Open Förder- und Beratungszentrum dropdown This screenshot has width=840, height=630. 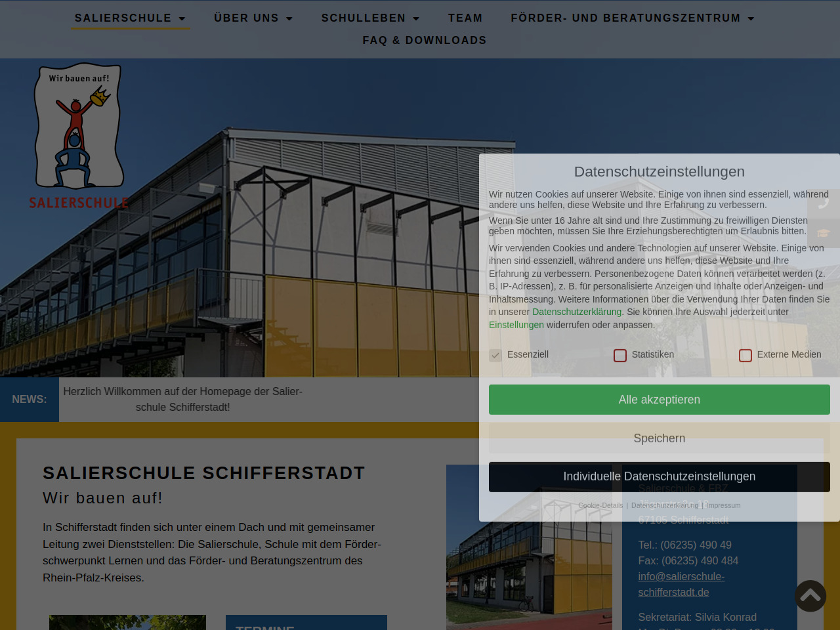(x=633, y=18)
